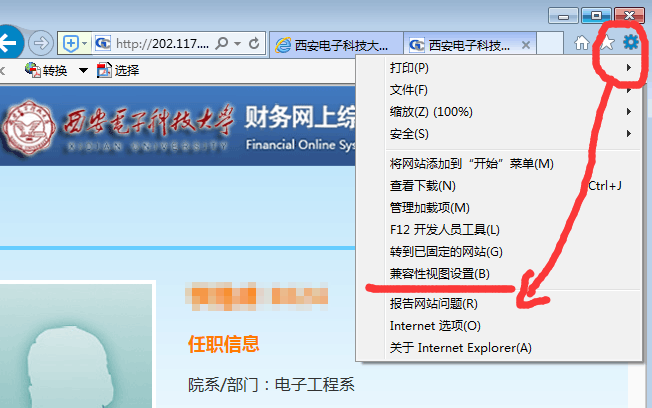Click the Forward arrow button
Screen dimensions: 652x408
coord(40,43)
